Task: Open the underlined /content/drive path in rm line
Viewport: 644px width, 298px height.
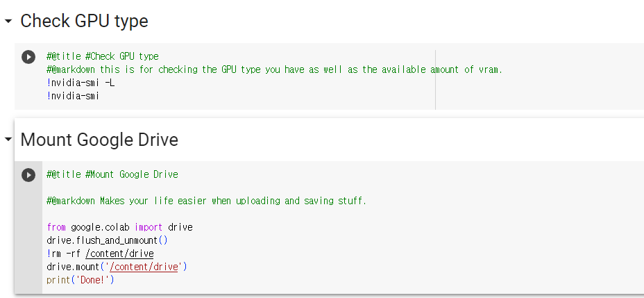Action: 119,254
